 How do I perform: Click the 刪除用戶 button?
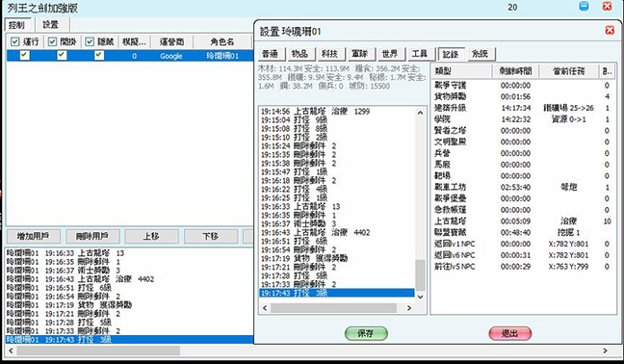point(92,236)
